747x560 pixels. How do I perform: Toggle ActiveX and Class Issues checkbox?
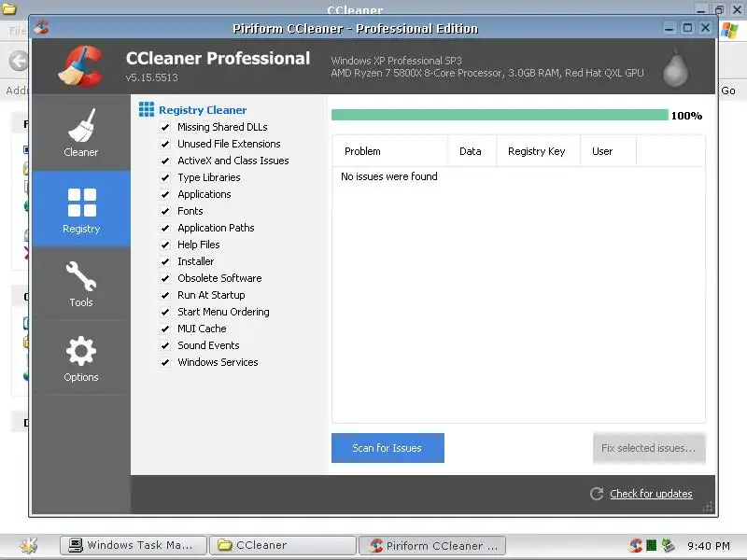165,161
